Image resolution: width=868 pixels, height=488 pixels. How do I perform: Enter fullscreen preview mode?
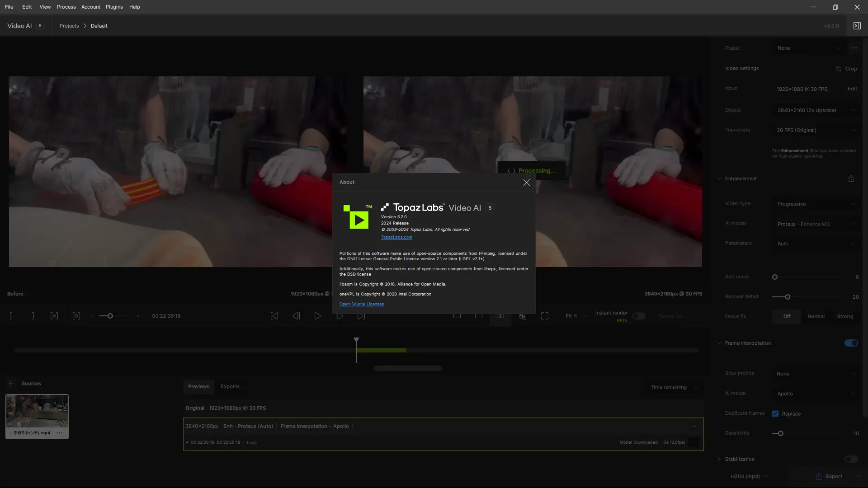544,316
